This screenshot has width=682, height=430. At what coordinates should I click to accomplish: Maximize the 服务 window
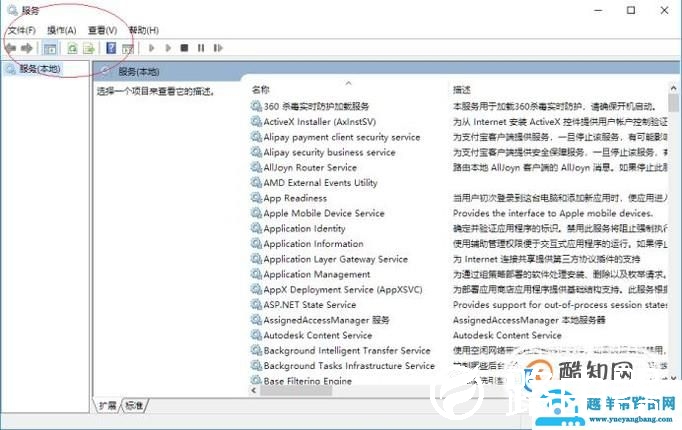click(631, 10)
